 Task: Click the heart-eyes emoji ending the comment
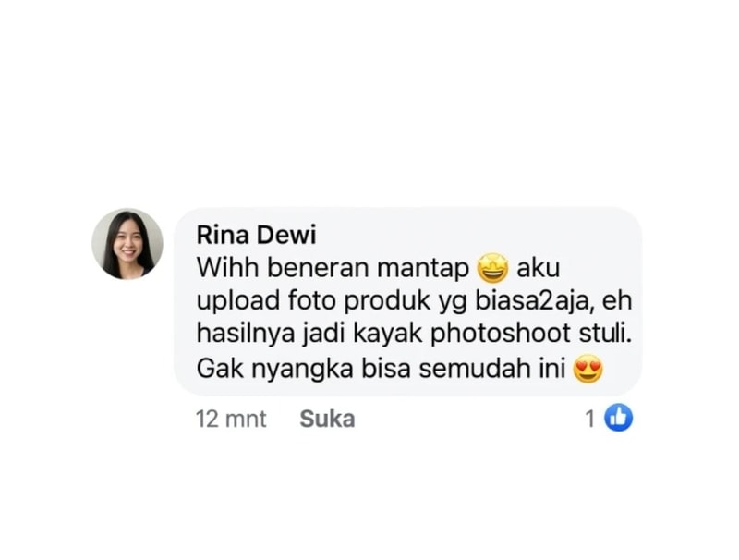pyautogui.click(x=588, y=369)
